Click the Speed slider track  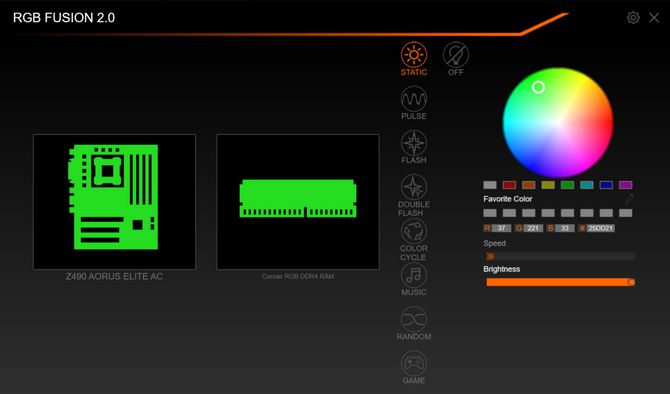tap(561, 256)
